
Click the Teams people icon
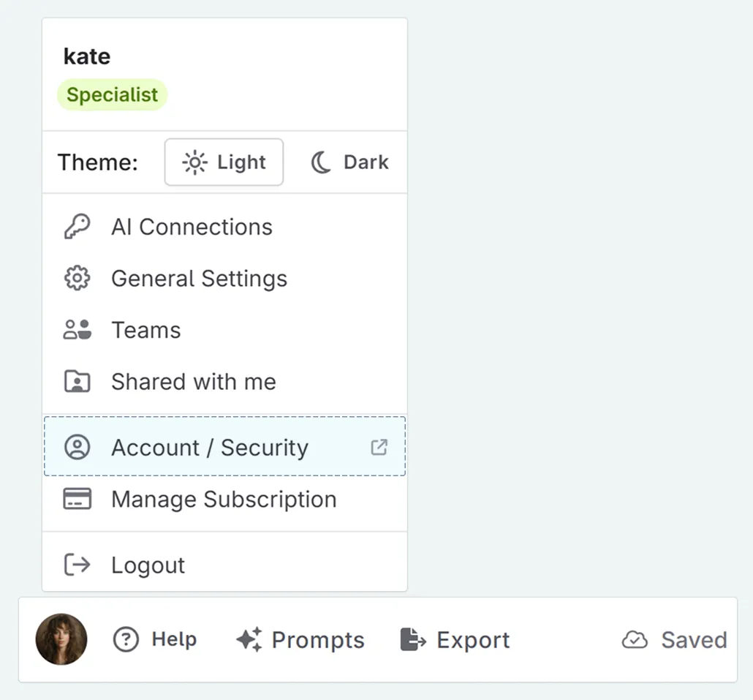click(77, 329)
